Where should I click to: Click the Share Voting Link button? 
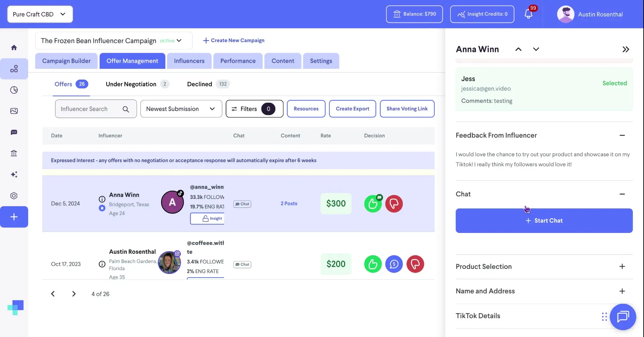[x=407, y=108]
